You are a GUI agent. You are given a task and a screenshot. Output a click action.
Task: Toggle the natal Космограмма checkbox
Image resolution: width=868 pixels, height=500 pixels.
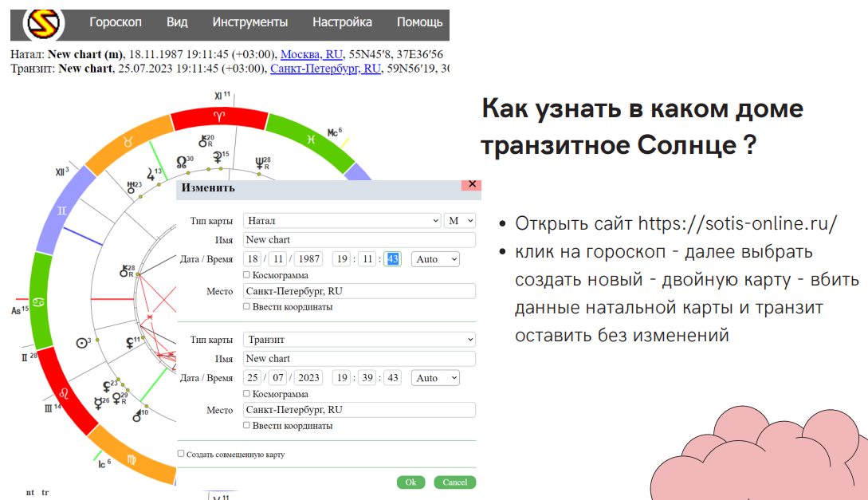246,274
